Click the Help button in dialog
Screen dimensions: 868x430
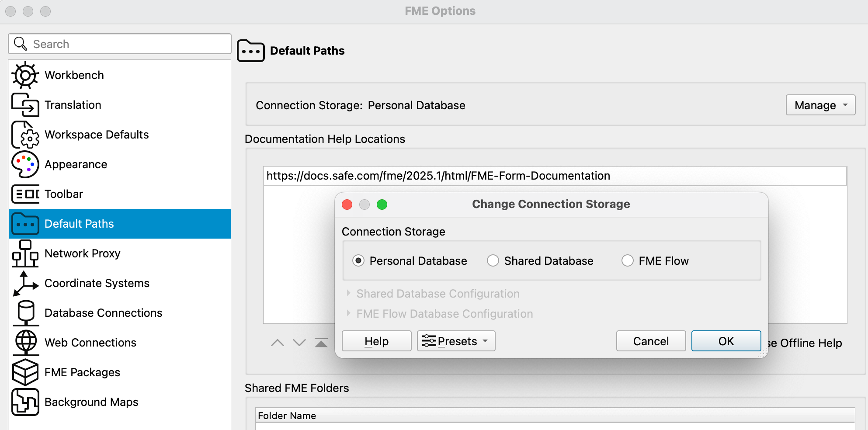click(x=376, y=341)
